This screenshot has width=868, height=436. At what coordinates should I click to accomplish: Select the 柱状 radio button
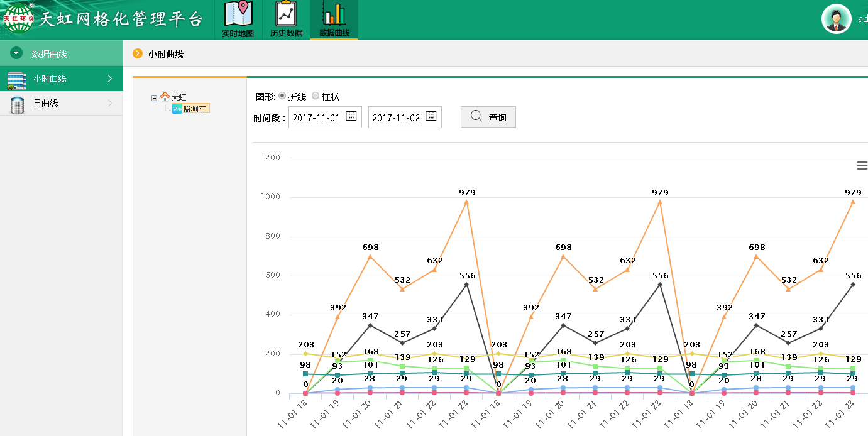(316, 96)
